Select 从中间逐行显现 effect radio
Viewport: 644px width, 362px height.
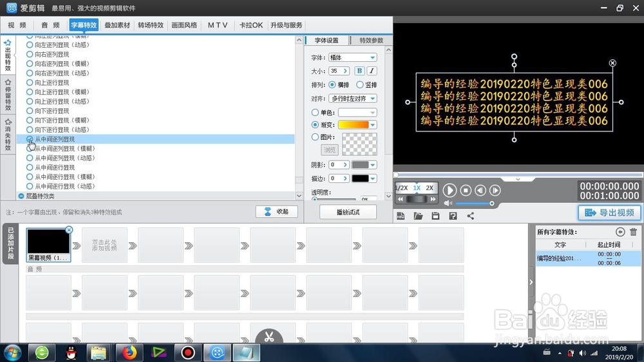coord(29,167)
